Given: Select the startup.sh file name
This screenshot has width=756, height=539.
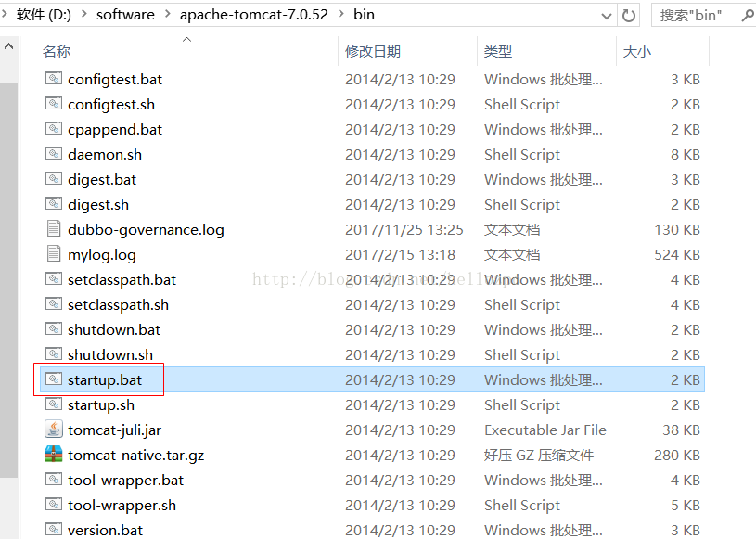Looking at the screenshot, I should pyautogui.click(x=101, y=405).
